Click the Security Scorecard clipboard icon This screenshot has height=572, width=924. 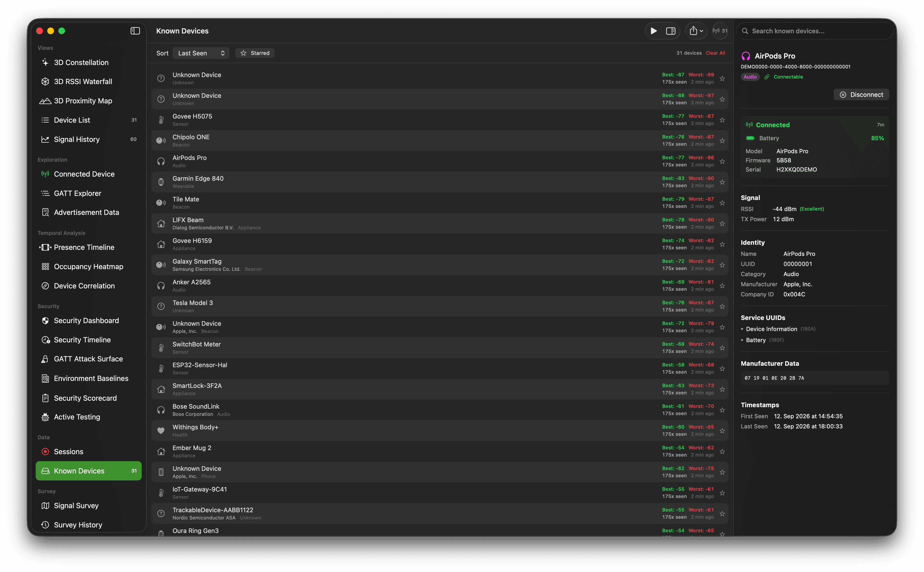tap(45, 398)
